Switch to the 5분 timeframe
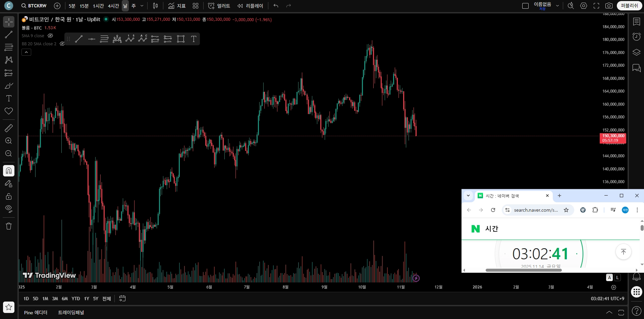Screen dimensions: 644x319 (x=72, y=6)
